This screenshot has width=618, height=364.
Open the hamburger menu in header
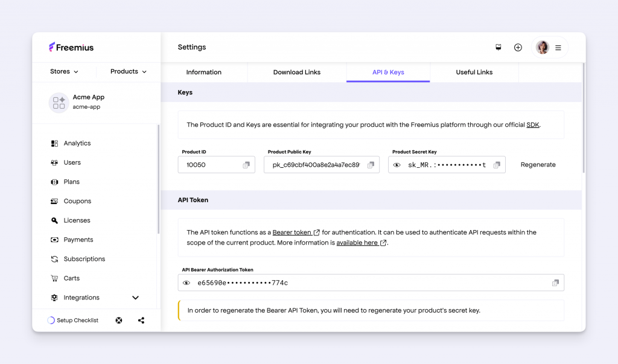pos(558,47)
